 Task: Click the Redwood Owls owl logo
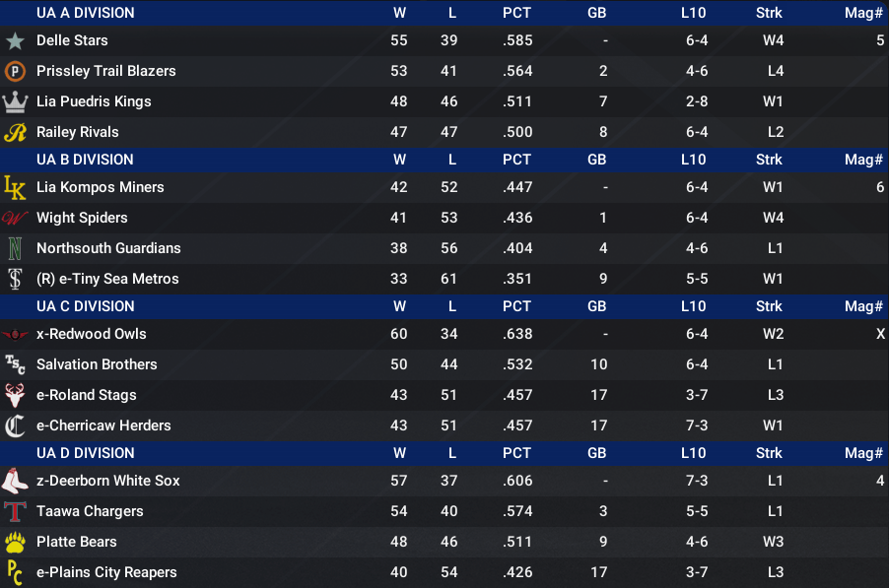click(x=15, y=334)
